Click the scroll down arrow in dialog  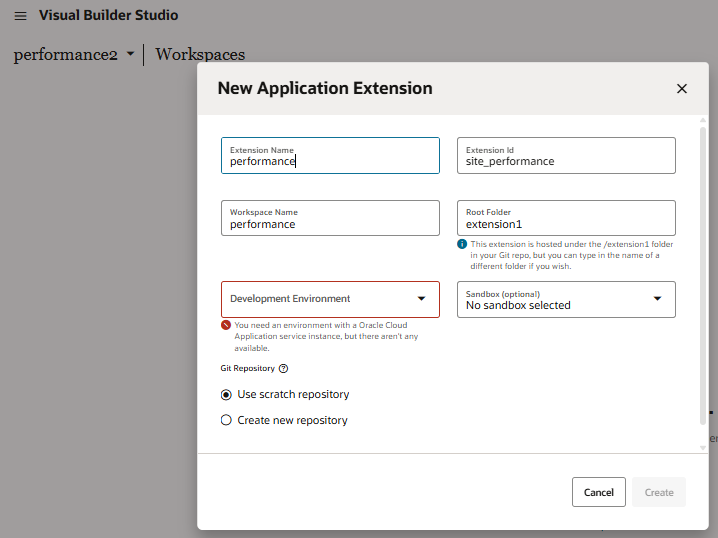coord(703,448)
